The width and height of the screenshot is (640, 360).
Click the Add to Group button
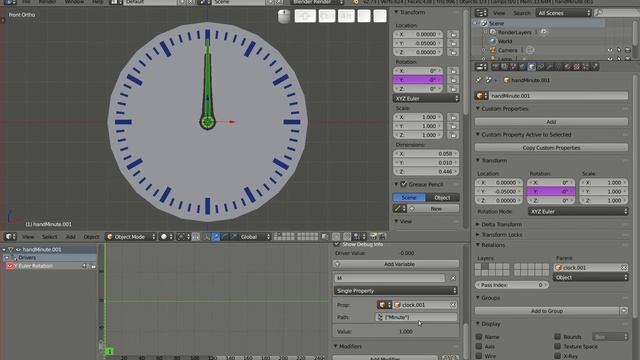pos(547,311)
